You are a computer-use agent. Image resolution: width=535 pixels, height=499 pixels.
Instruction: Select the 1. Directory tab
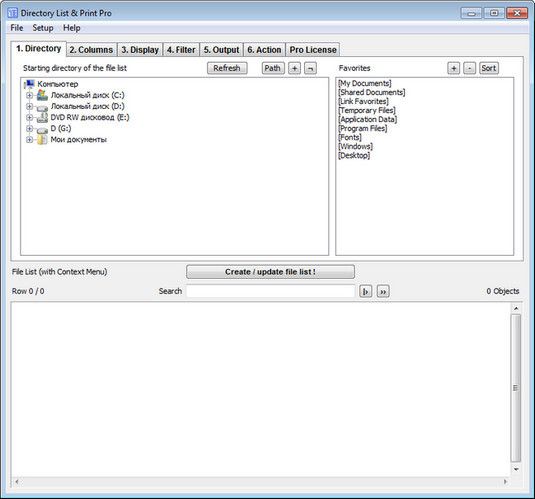point(39,49)
